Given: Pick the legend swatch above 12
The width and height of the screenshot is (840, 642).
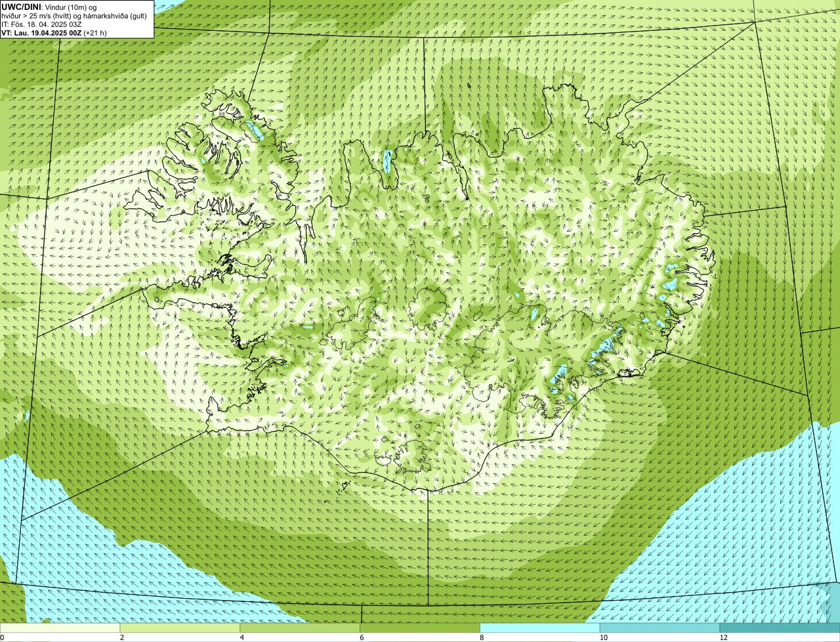Looking at the screenshot, I should (x=780, y=628).
